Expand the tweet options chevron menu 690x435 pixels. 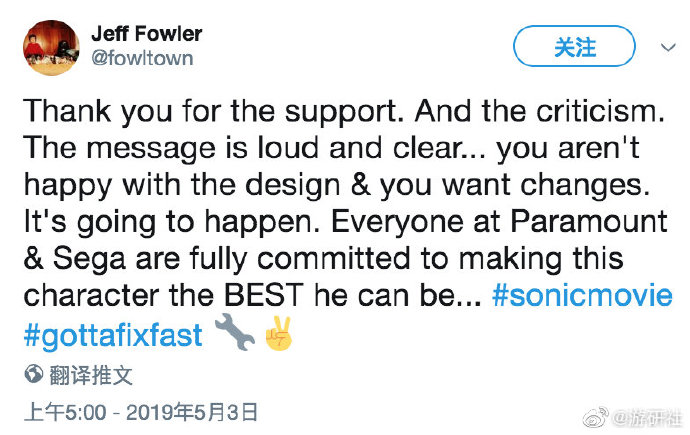click(x=666, y=47)
